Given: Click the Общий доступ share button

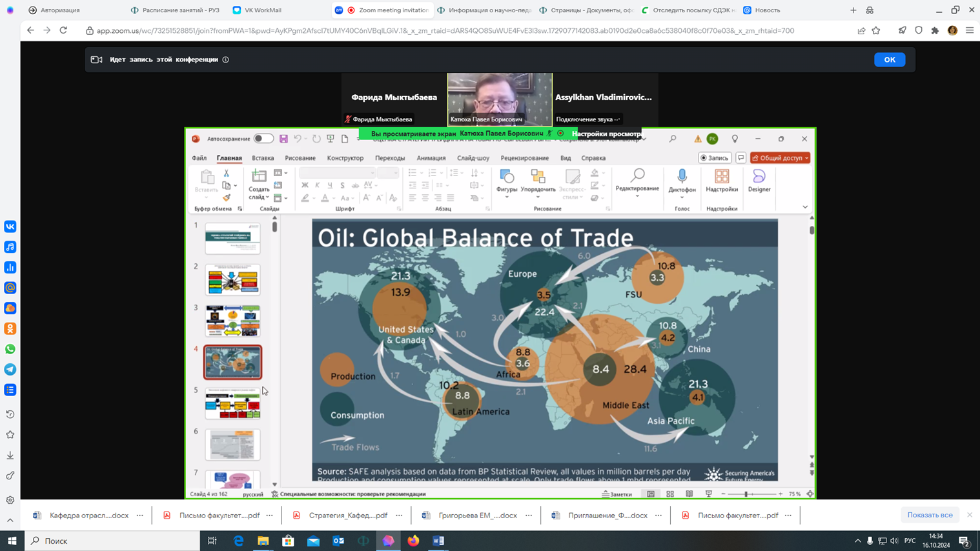Looking at the screenshot, I should [x=780, y=158].
